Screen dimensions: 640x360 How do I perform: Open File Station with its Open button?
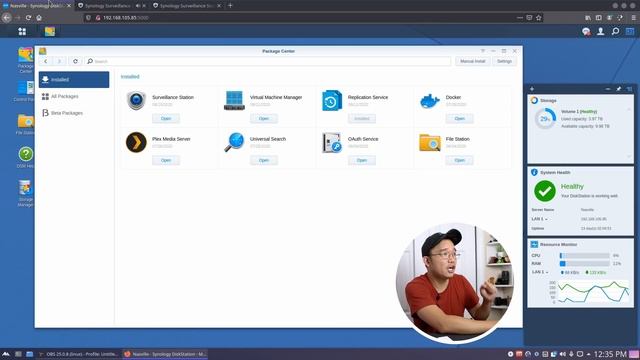[460, 160]
